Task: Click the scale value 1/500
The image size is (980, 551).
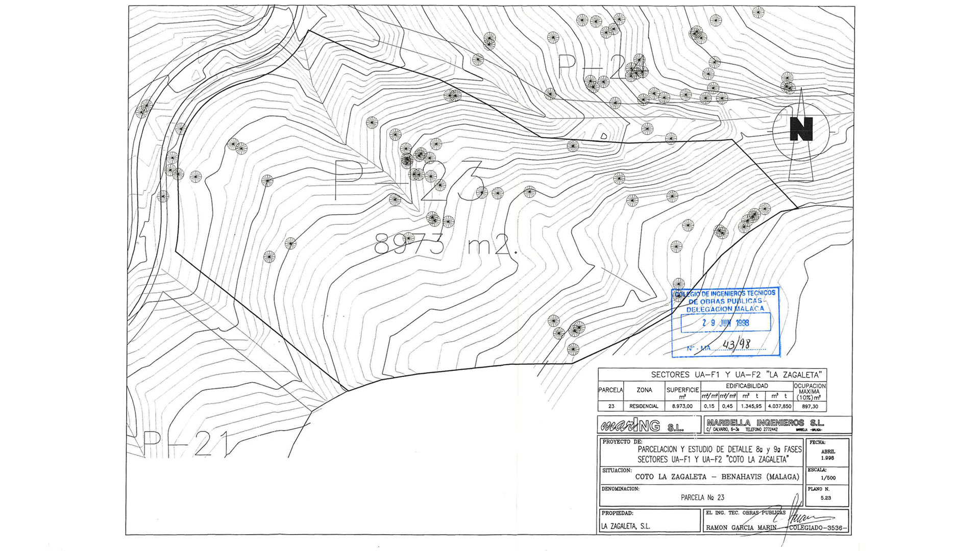Action: click(x=828, y=478)
